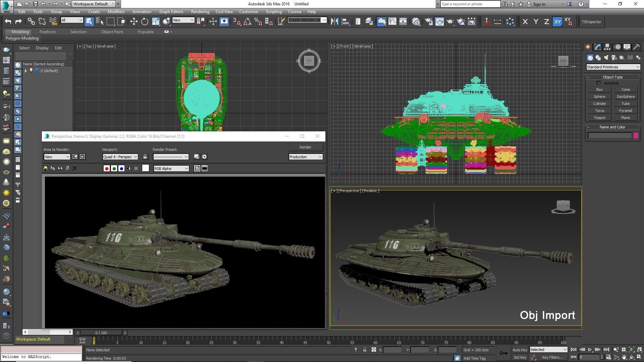Open the RGB Alpha channel dropdown
The height and width of the screenshot is (362, 644).
pos(171,169)
